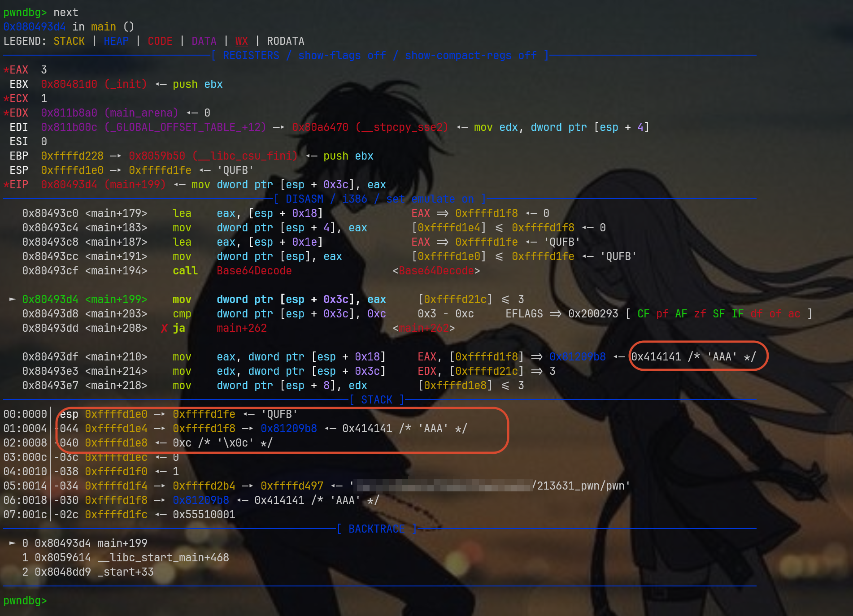Click the cmp instruction at main+203

[279, 314]
